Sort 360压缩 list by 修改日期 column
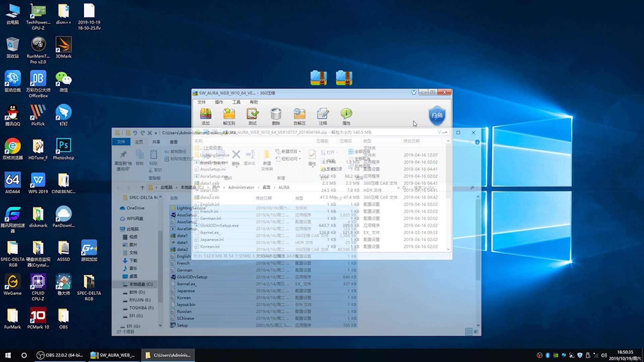Viewport: 644px width, 362px height. [412, 141]
